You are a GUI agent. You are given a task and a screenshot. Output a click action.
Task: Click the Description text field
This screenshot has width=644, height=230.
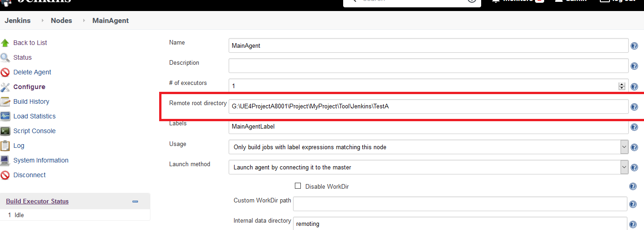428,66
